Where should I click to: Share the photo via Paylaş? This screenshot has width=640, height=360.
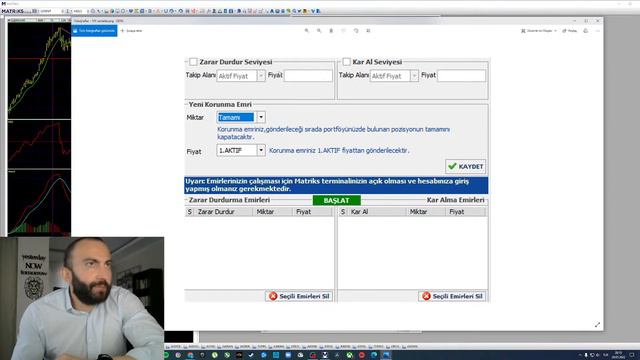[570, 31]
